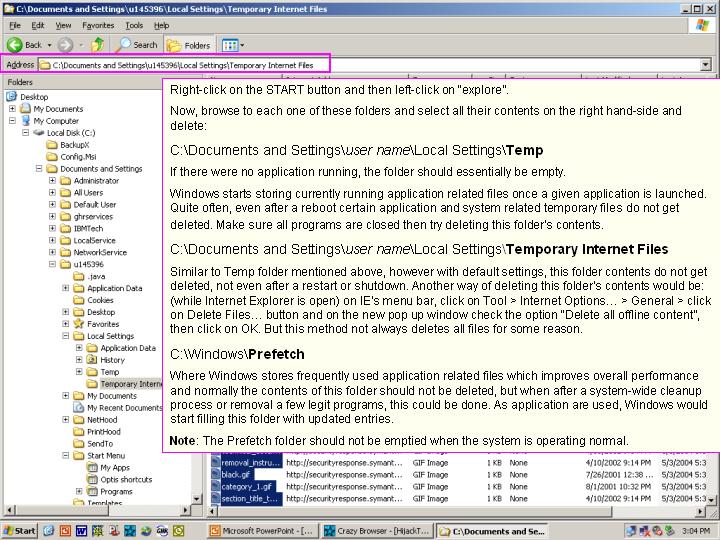
Task: Select the PrintHood folder
Action: coord(103,432)
